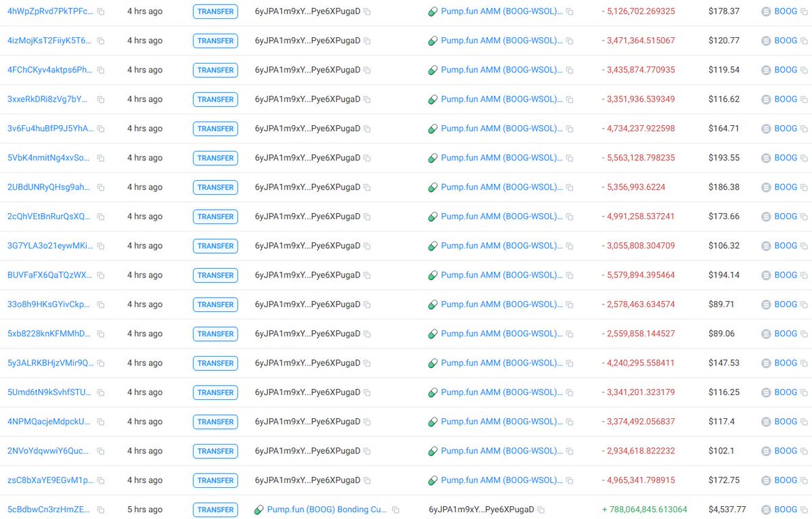
Task: Click TRANSFER badge in the $89.71 row
Action: point(215,304)
